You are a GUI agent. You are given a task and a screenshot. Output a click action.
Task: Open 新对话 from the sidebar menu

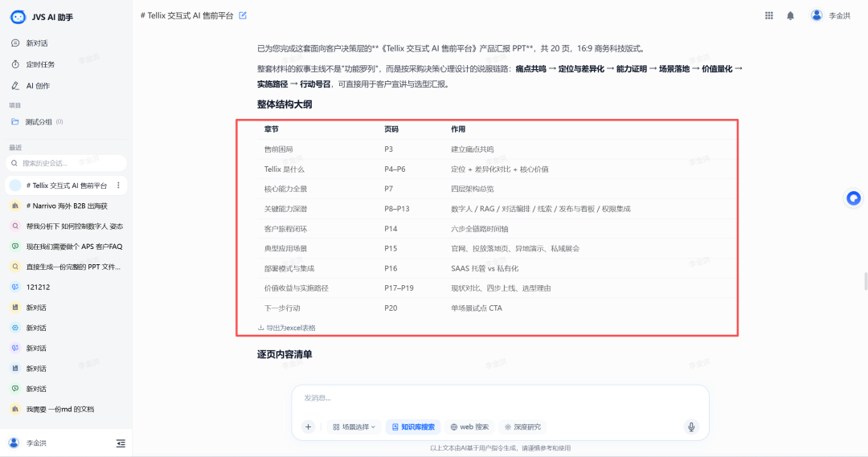(36, 43)
